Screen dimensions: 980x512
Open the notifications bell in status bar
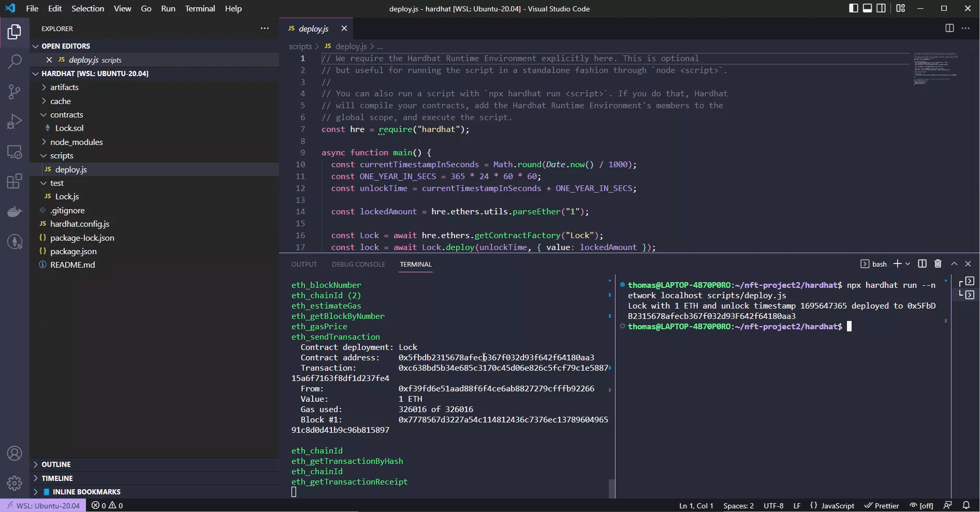click(x=966, y=505)
